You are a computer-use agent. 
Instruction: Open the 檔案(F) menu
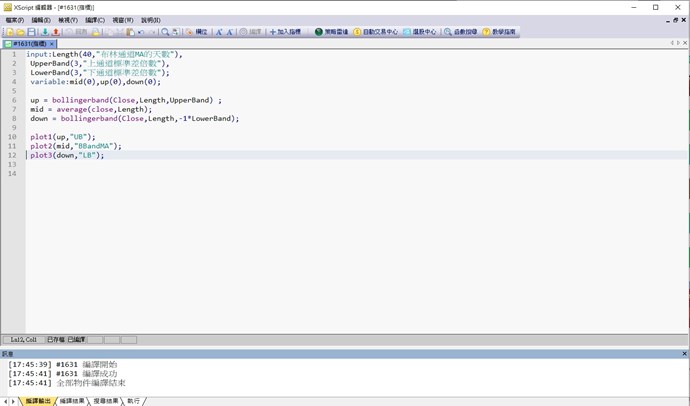click(x=14, y=20)
